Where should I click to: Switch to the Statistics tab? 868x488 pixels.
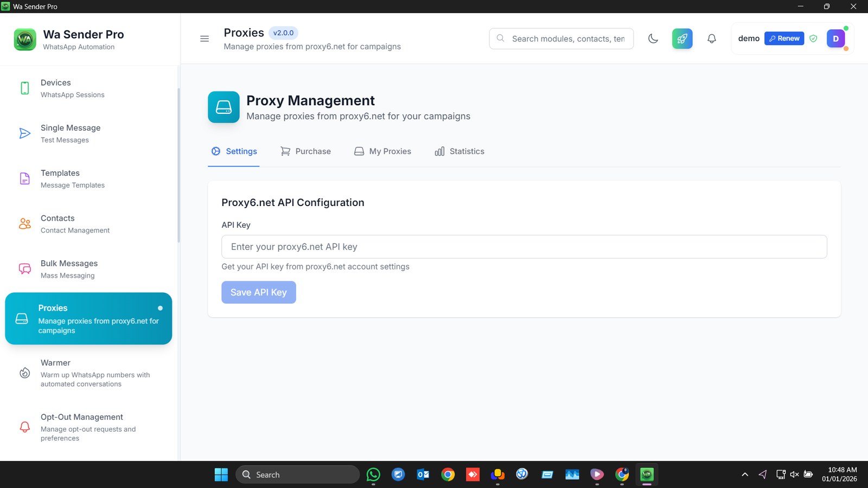[459, 151]
